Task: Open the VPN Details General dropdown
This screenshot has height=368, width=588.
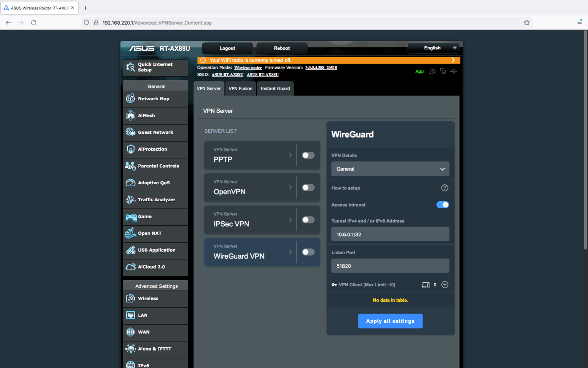Action: pos(390,169)
